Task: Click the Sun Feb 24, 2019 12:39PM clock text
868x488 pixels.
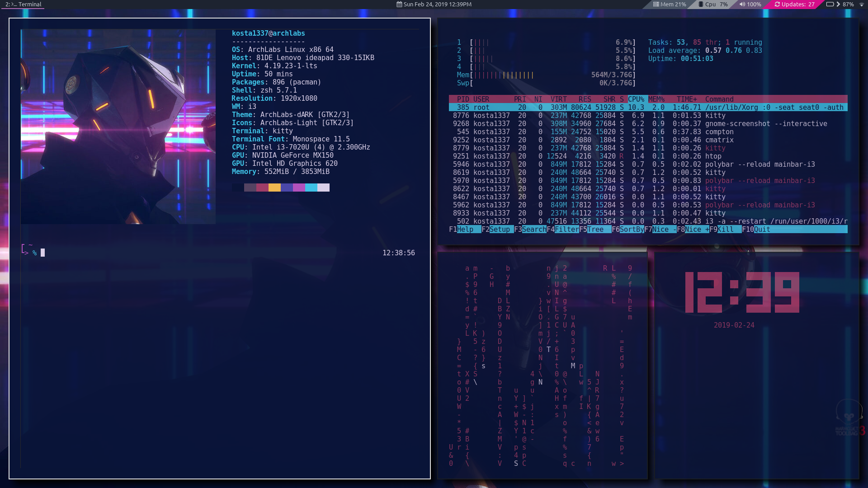Action: coord(437,4)
